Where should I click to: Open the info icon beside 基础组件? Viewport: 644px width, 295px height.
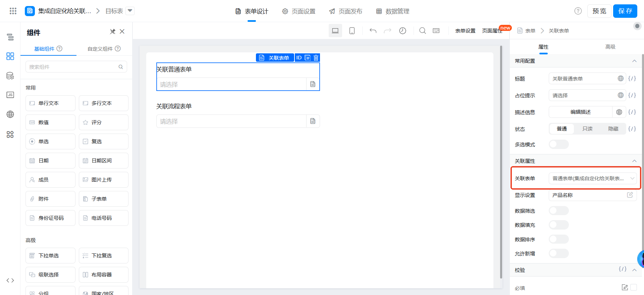[x=59, y=48]
